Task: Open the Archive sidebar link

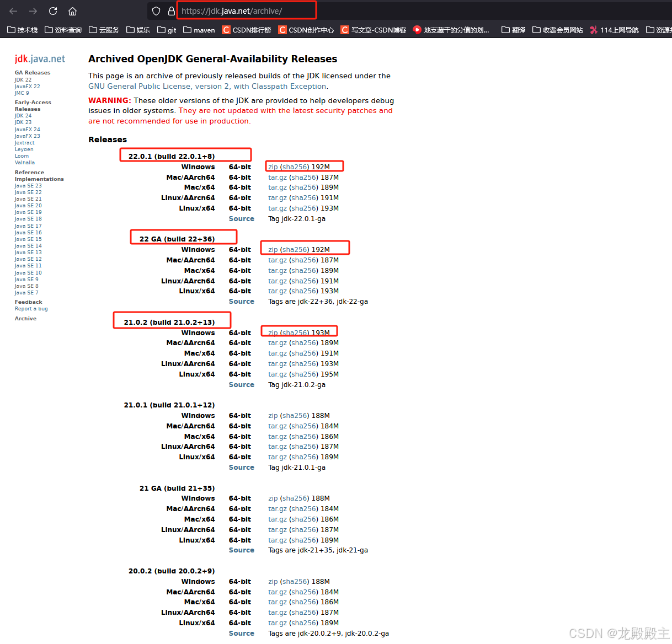Action: pos(26,319)
